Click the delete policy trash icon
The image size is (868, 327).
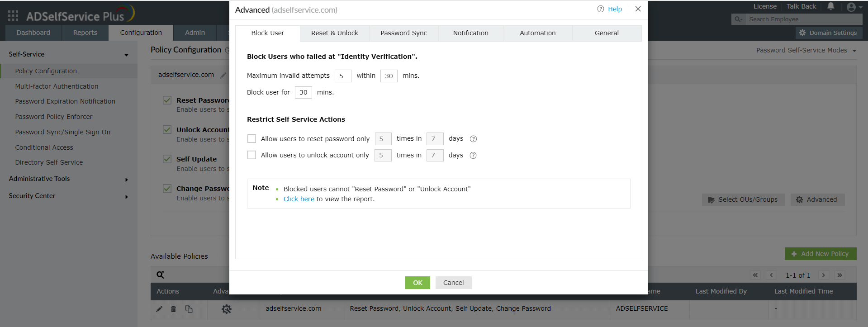173,309
